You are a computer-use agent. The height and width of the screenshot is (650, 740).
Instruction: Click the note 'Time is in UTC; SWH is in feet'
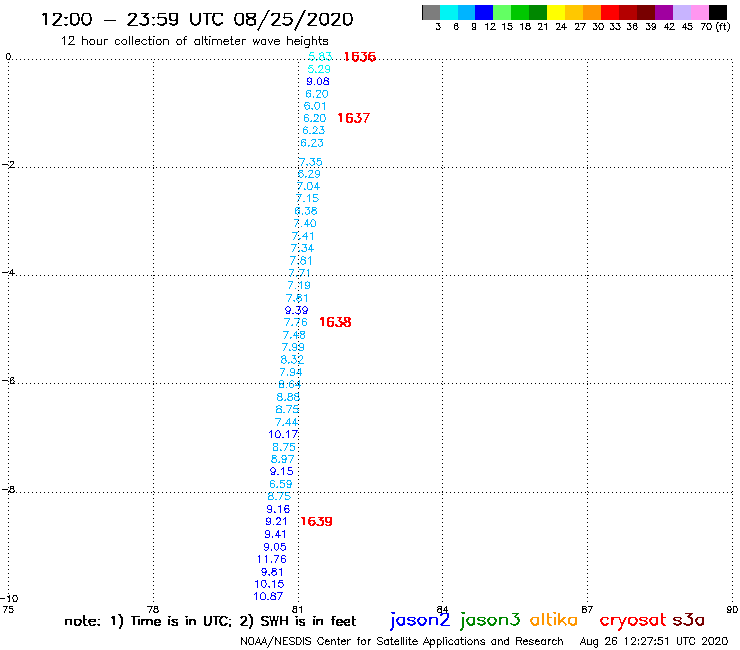[x=210, y=621]
